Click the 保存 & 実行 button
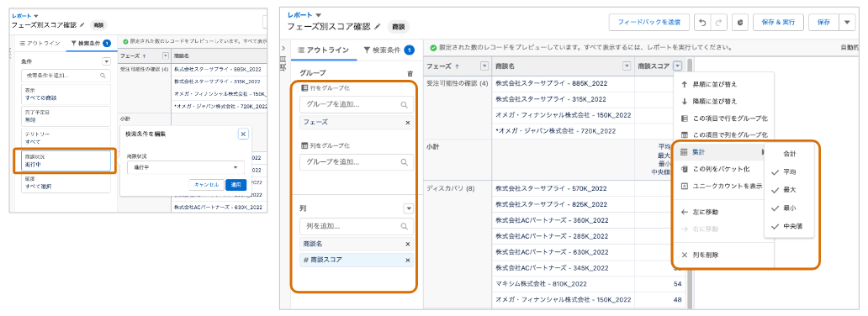The width and height of the screenshot is (868, 316). 778,22
